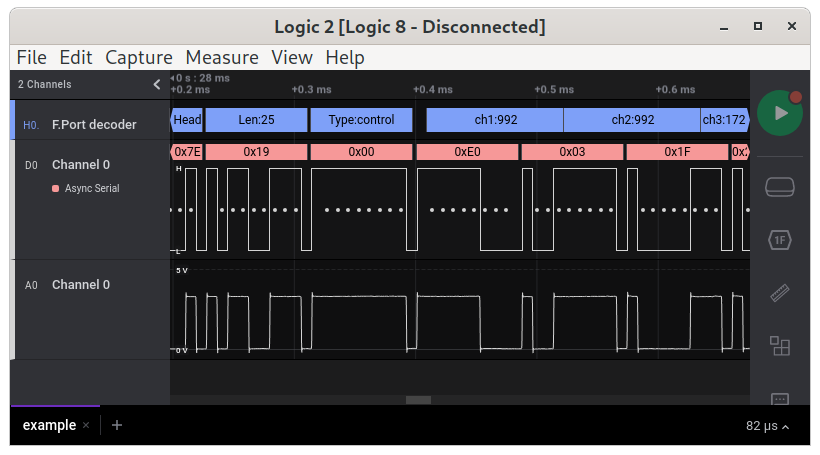The width and height of the screenshot is (820, 455).
Task: Select the F.Port decoder row label
Action: (94, 124)
